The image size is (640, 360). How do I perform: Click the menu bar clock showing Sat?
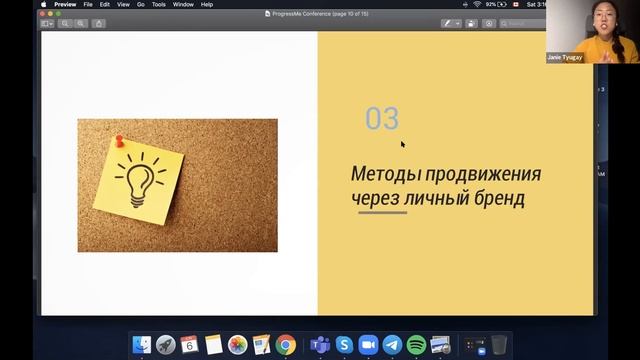tap(536, 4)
